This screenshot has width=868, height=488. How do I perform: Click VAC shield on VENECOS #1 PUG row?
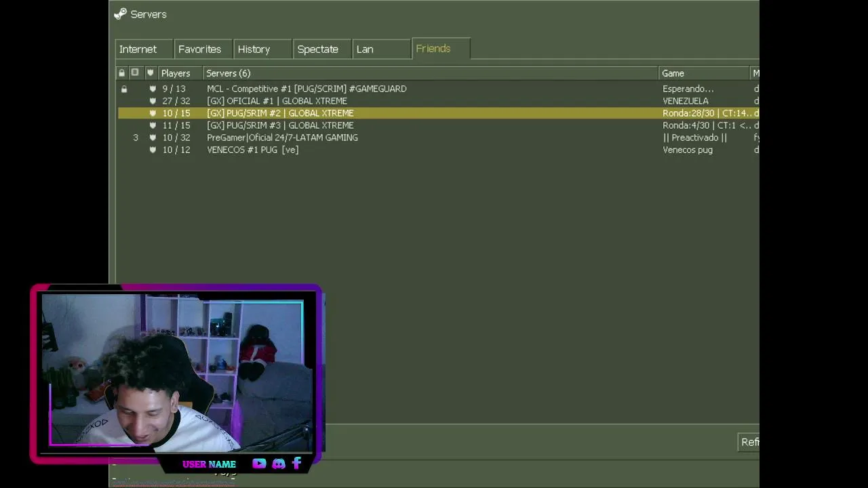click(x=153, y=150)
